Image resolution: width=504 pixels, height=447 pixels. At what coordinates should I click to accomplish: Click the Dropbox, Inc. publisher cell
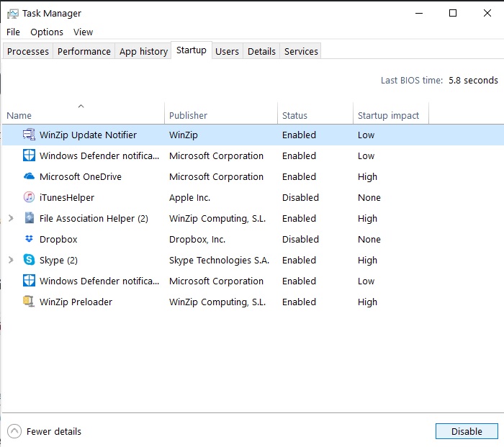(197, 240)
